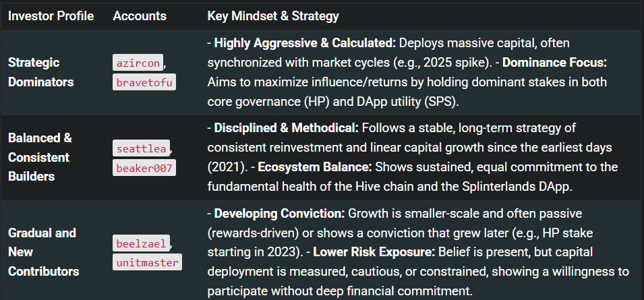Click the beaker007 account tag
This screenshot has width=644, height=300.
(144, 167)
